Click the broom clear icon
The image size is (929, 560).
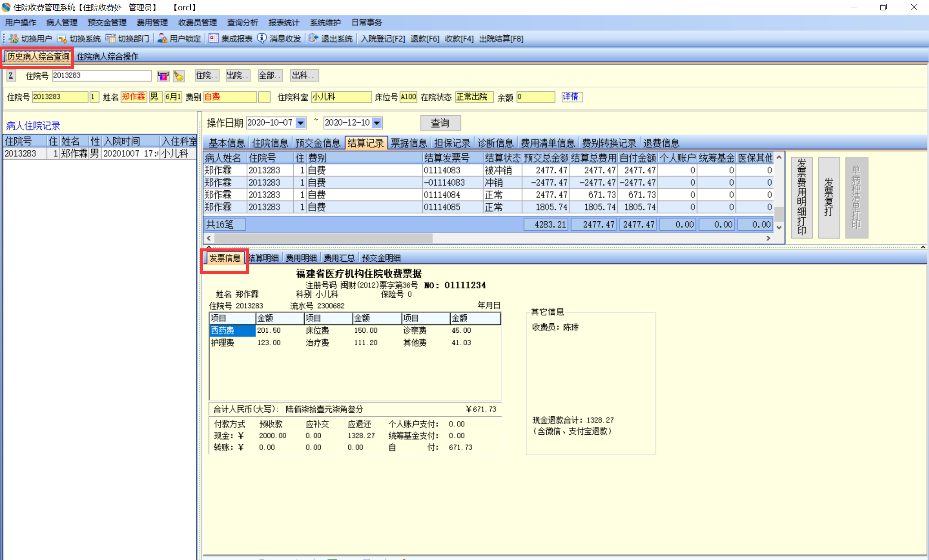(x=179, y=76)
